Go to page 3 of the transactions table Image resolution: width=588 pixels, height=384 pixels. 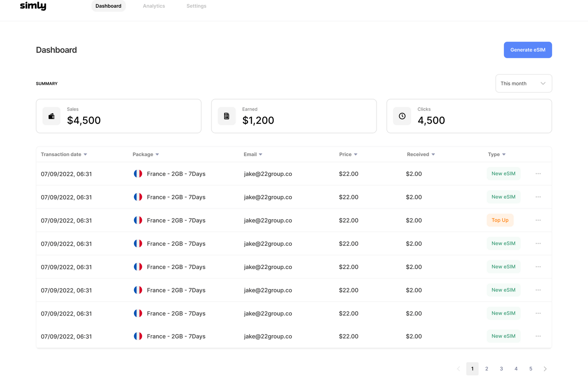(501, 369)
